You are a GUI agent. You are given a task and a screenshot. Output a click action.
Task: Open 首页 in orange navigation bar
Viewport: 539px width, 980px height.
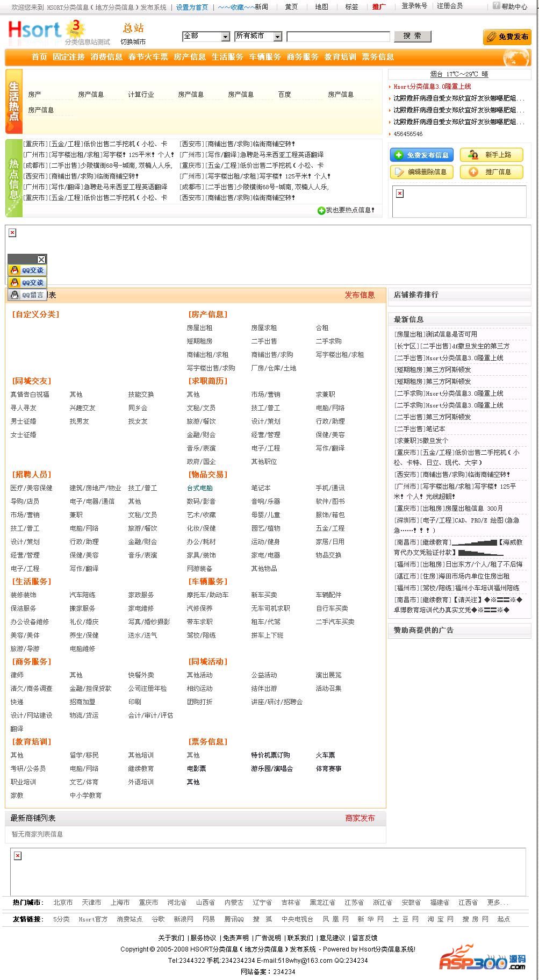(x=39, y=57)
